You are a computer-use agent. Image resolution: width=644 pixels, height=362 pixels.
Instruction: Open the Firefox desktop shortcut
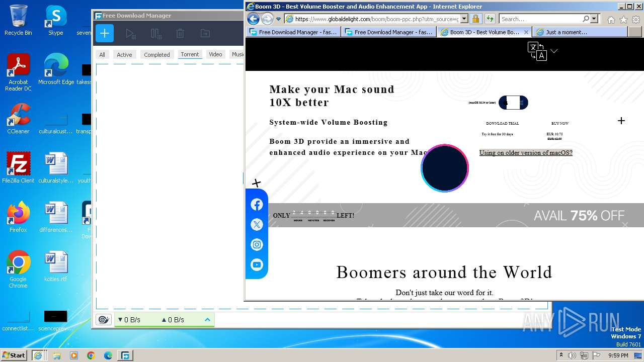click(x=18, y=217)
